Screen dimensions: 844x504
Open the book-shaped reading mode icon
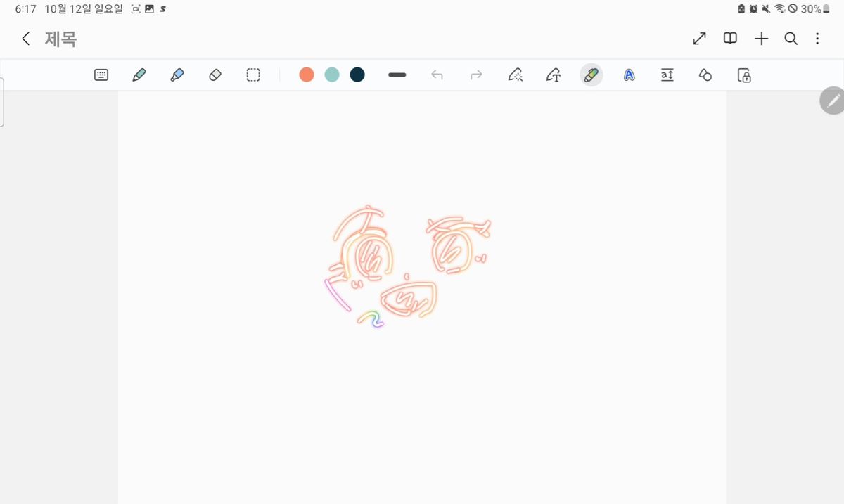731,39
